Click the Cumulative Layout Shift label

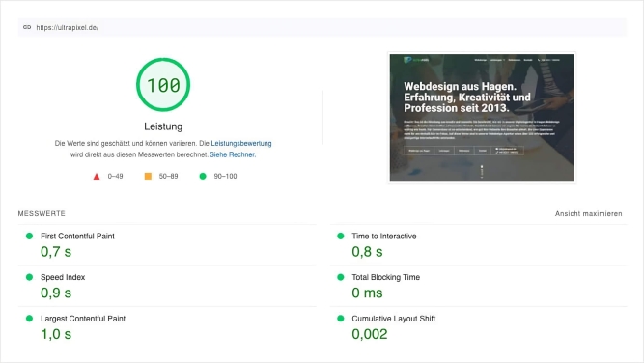(x=393, y=319)
